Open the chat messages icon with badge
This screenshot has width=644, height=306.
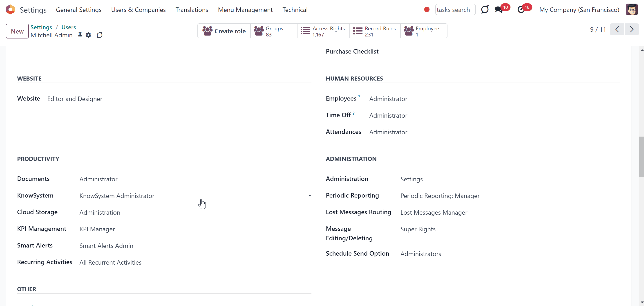499,9
